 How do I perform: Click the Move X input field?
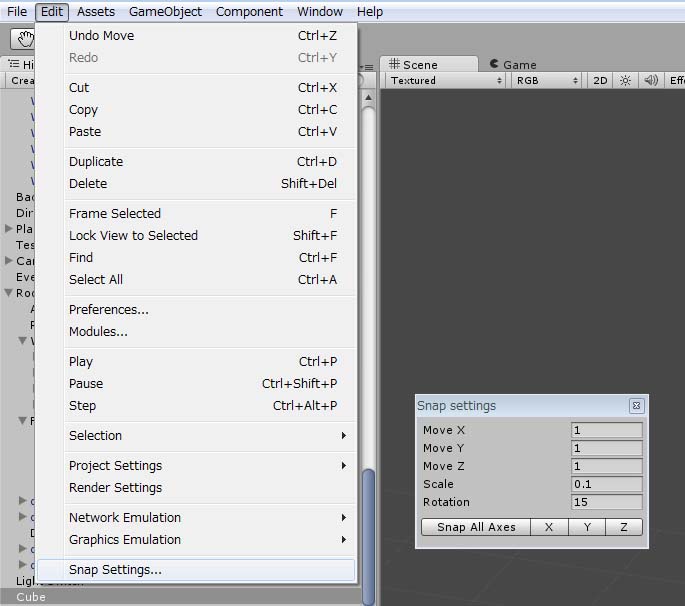(606, 430)
